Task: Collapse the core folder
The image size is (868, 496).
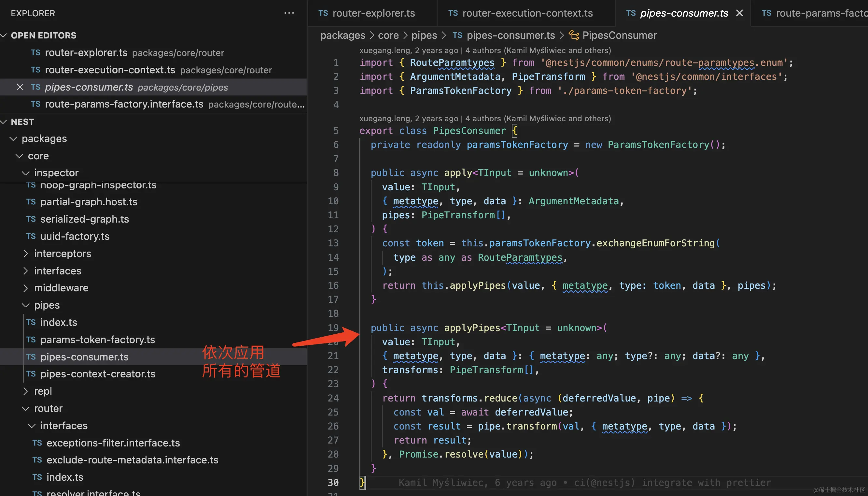Action: (20, 156)
